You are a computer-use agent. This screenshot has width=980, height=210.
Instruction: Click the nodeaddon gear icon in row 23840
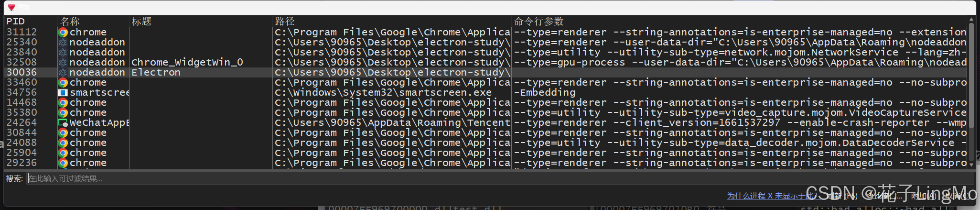(63, 53)
